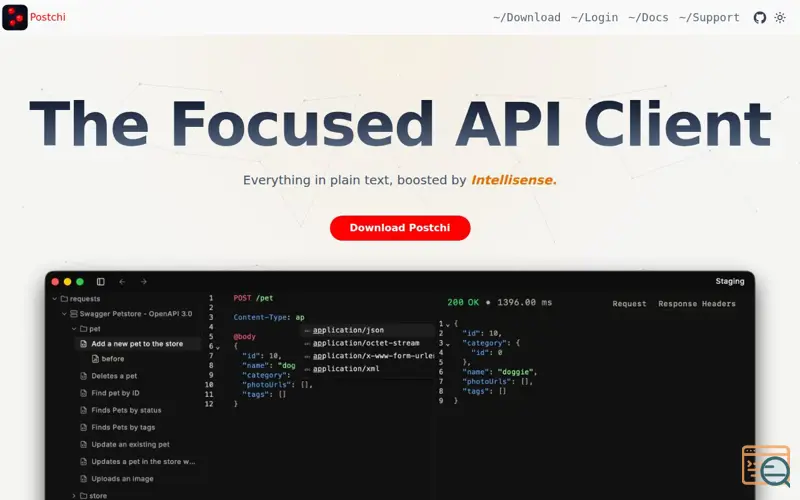Fold body JSON at editor line 6
This screenshot has width=800, height=500.
coord(218,347)
